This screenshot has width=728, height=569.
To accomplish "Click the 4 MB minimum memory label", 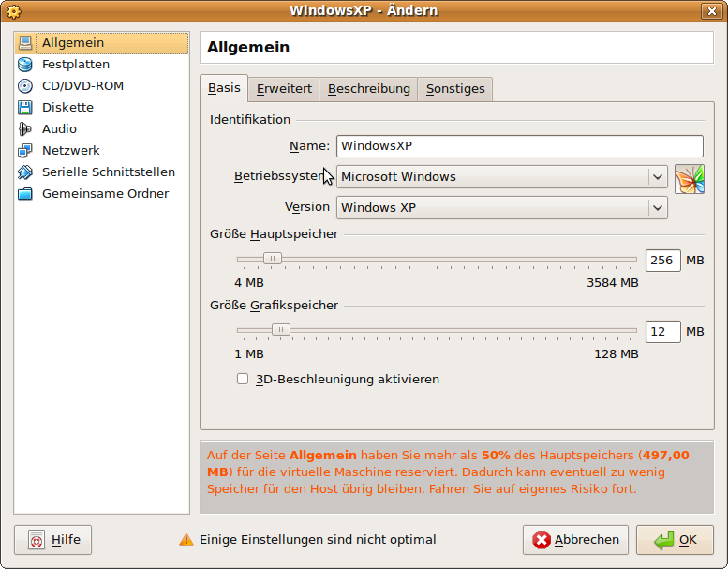I will coord(249,282).
